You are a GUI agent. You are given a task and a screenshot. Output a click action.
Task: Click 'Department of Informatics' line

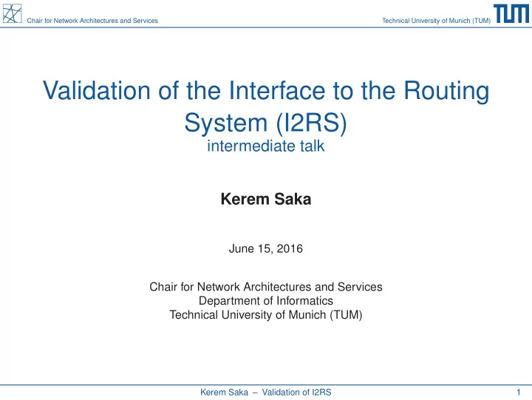click(266, 301)
